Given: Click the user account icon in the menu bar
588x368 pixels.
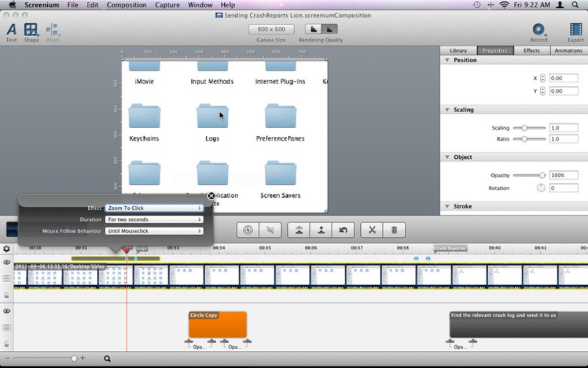Looking at the screenshot, I should (x=560, y=5).
